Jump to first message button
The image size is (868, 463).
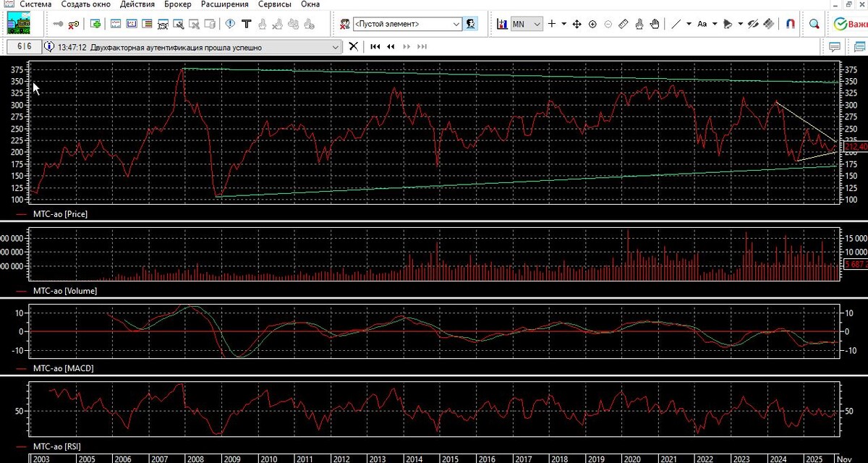[x=375, y=47]
